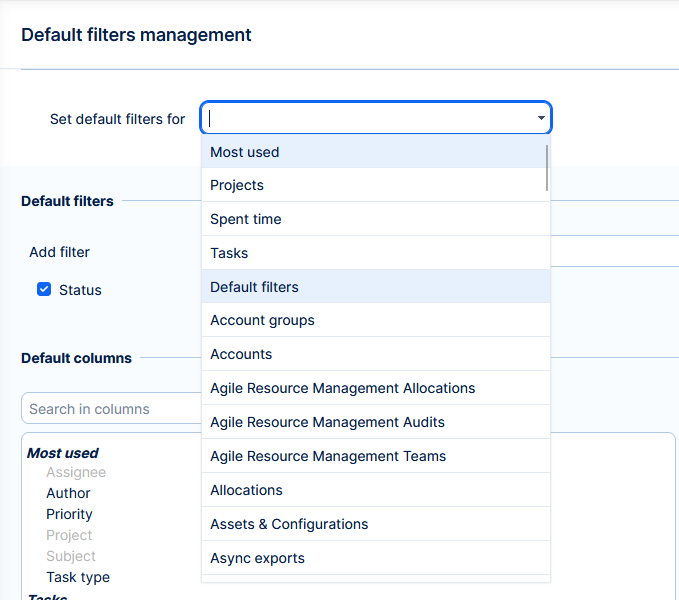Pick 'Tasks' from the dropdown list

coord(374,253)
